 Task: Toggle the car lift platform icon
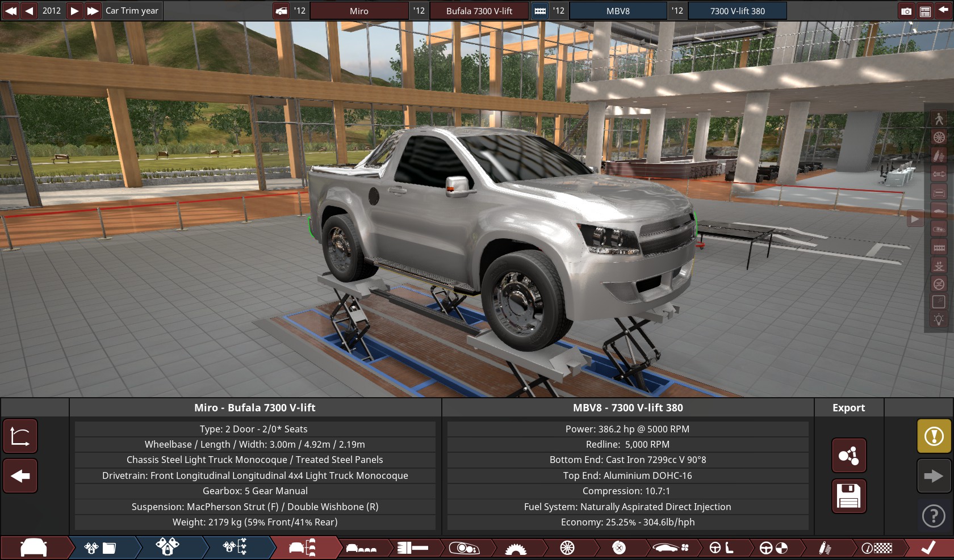tap(939, 266)
